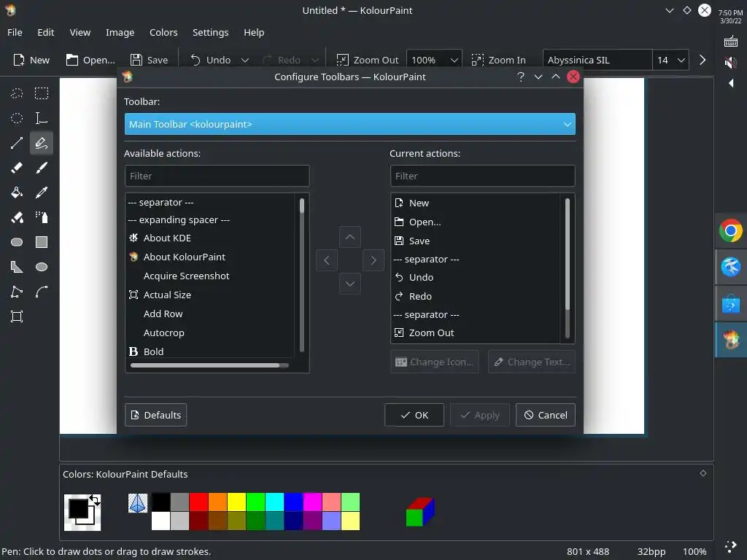Open the zoom level 100% dropdown
Screen dimensions: 747x560
pyautogui.click(x=434, y=60)
